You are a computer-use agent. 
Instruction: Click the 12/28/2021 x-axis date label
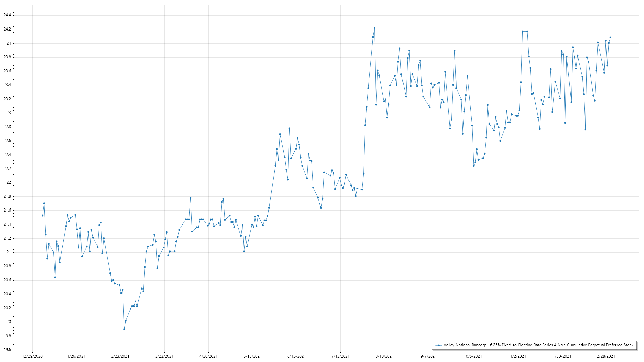pos(605,356)
